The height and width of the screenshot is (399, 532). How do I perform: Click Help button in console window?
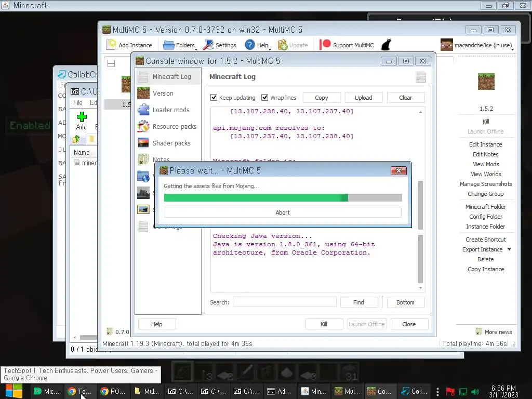point(157,324)
